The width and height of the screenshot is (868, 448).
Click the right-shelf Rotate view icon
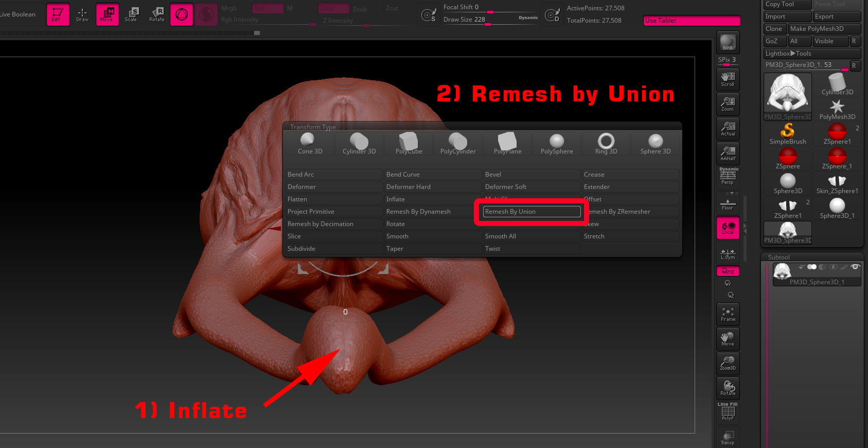[728, 388]
